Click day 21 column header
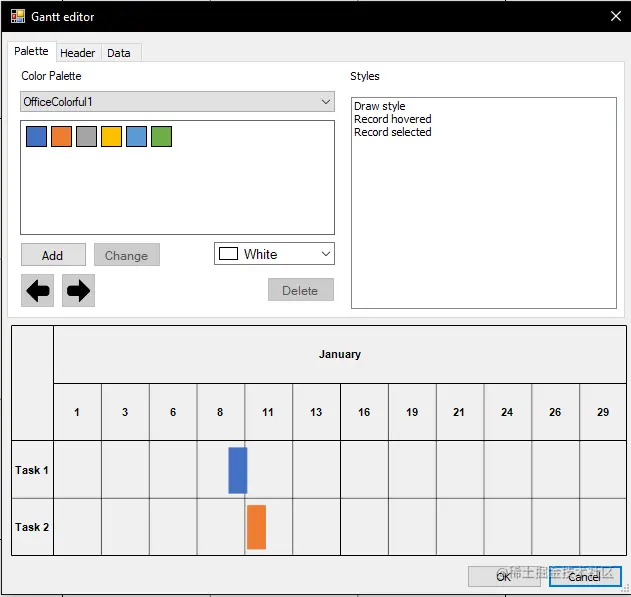631x597 pixels. coord(460,412)
